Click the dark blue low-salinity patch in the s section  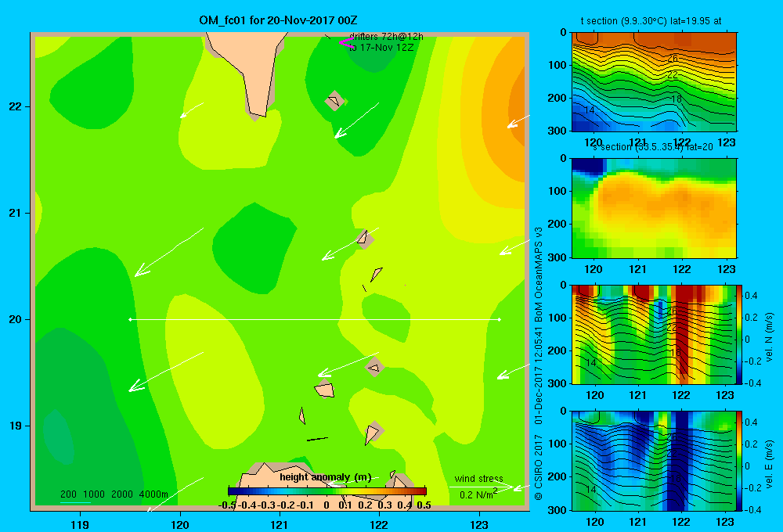588,166
